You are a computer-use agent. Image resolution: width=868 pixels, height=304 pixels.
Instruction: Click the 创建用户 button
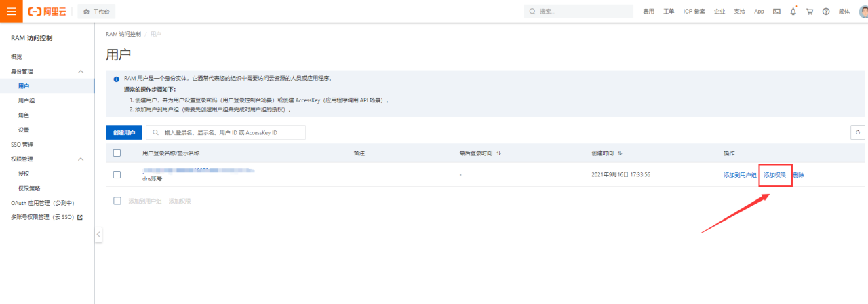(x=124, y=132)
